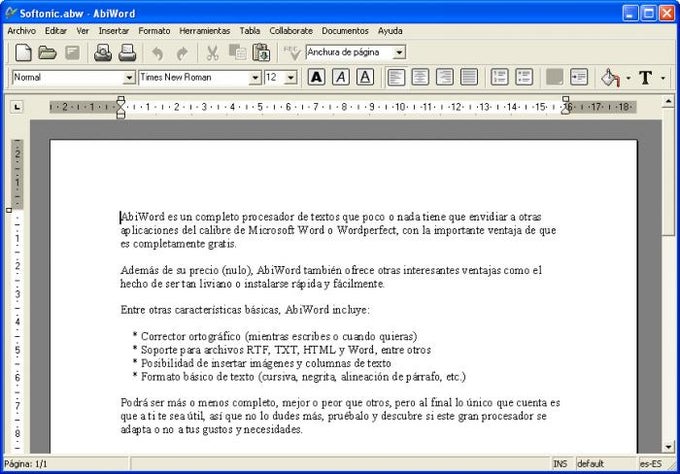This screenshot has width=680, height=474.
Task: Open the zoom Anchura de página dropdown
Action: point(399,52)
